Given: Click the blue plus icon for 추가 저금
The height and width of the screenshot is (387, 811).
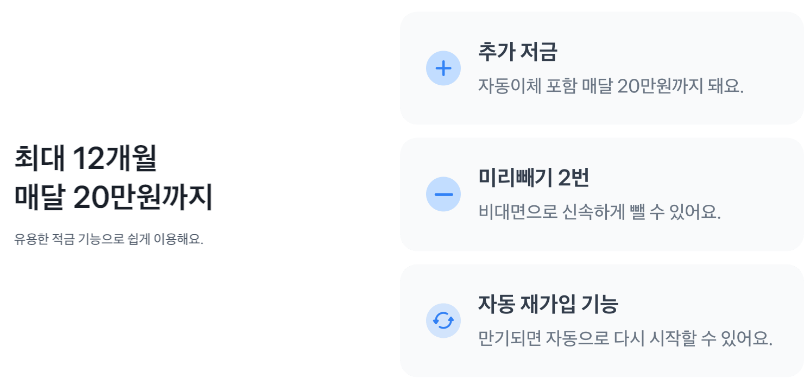Looking at the screenshot, I should pos(443,68).
